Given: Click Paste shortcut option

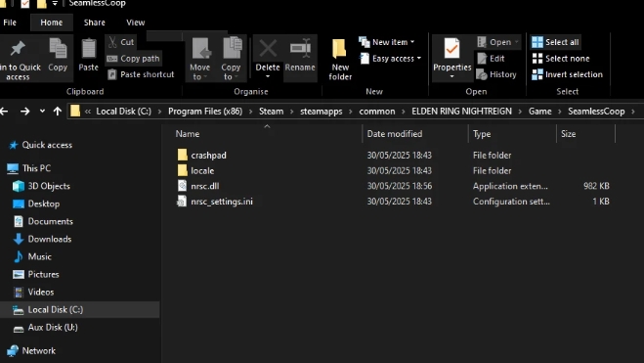Looking at the screenshot, I should click(x=141, y=74).
